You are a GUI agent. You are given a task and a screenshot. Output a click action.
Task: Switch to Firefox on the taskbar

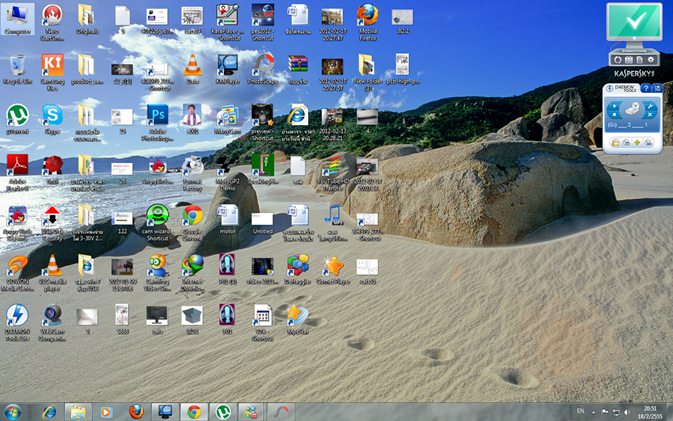point(136,412)
